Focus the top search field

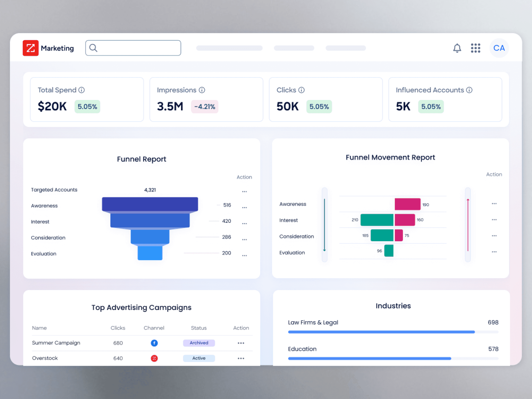[x=133, y=48]
